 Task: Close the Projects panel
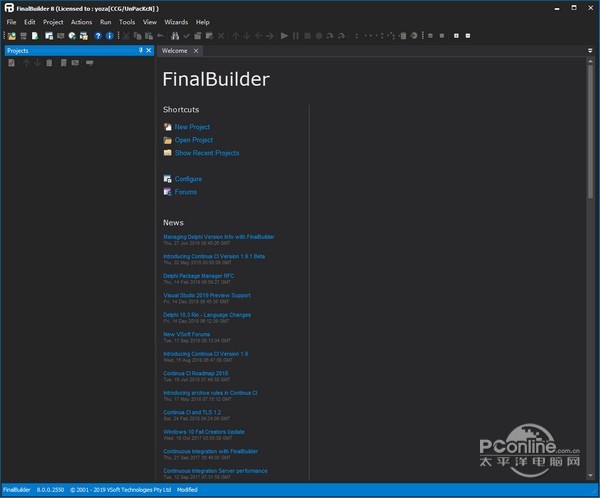(149, 50)
